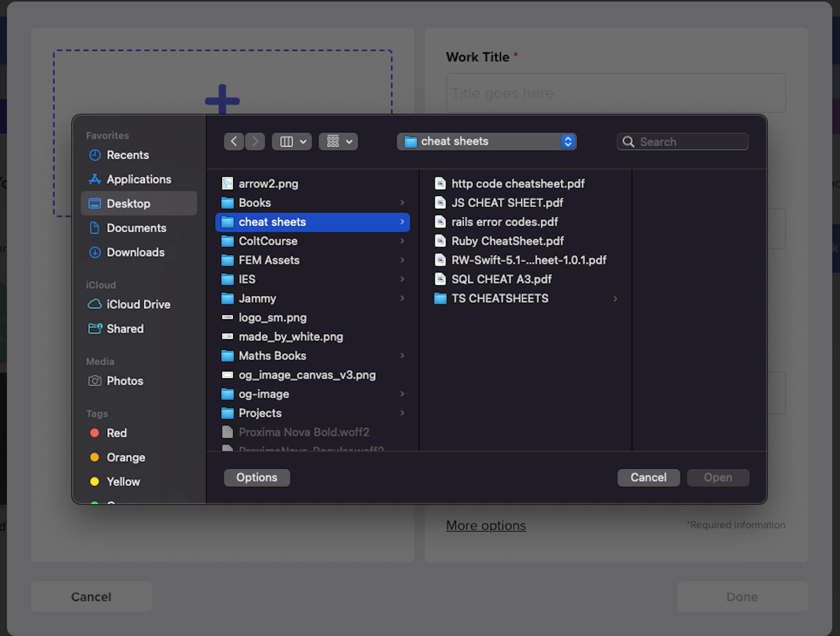Click the forward navigation arrow
Viewport: 840px width, 636px height.
coord(255,142)
